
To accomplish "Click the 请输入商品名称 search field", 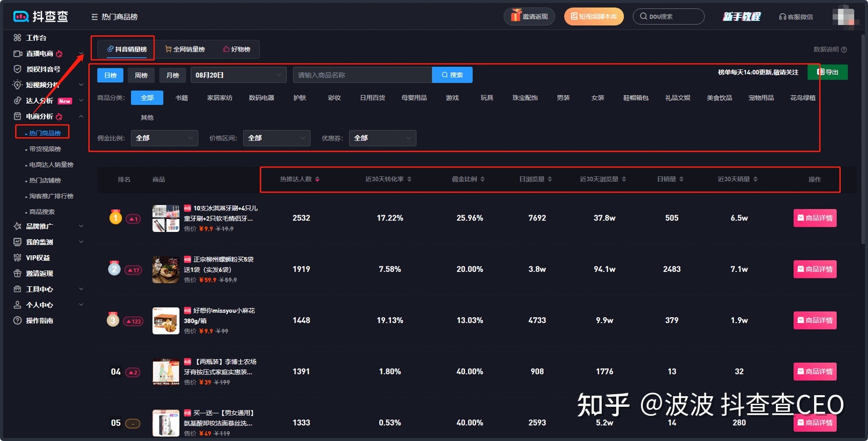I will coord(363,75).
